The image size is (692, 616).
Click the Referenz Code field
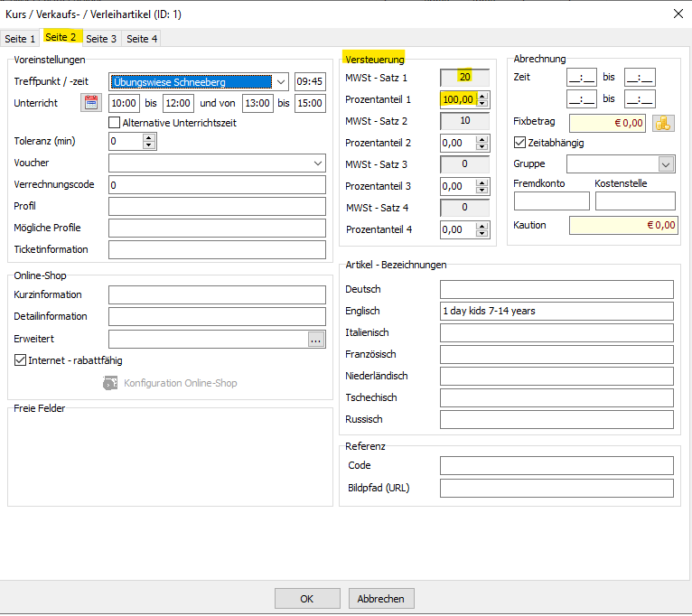[557, 465]
